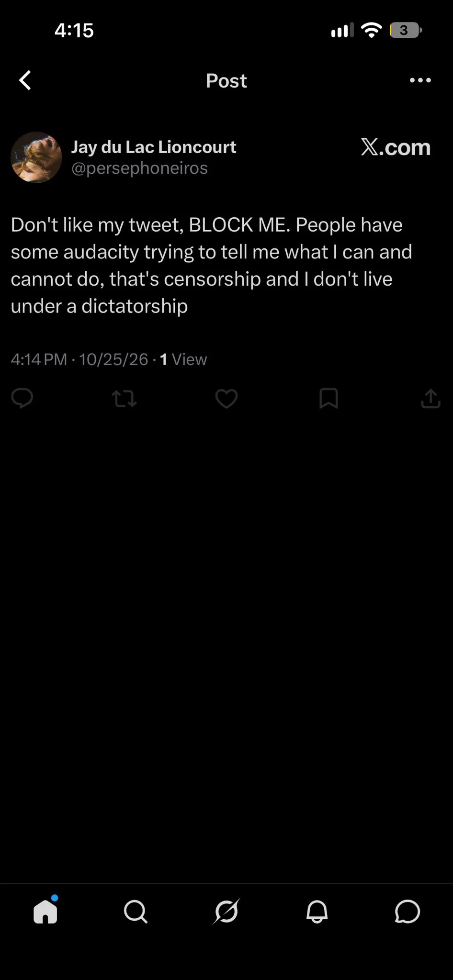Viewport: 453px width, 980px height.
Task: Go back using the left arrow
Action: point(25,80)
